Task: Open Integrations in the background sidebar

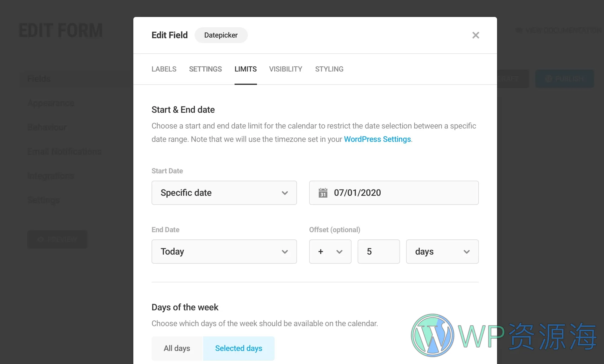Action: tap(51, 176)
